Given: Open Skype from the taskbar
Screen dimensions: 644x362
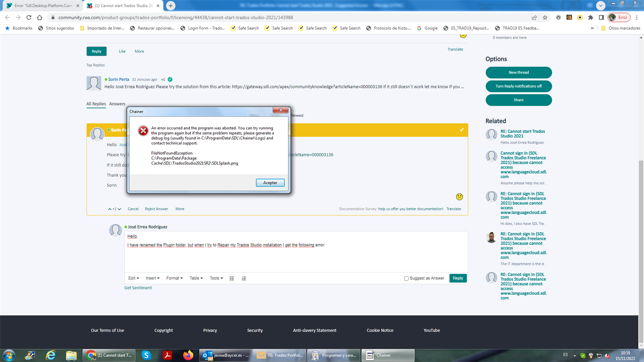Looking at the screenshot, I should [146, 355].
